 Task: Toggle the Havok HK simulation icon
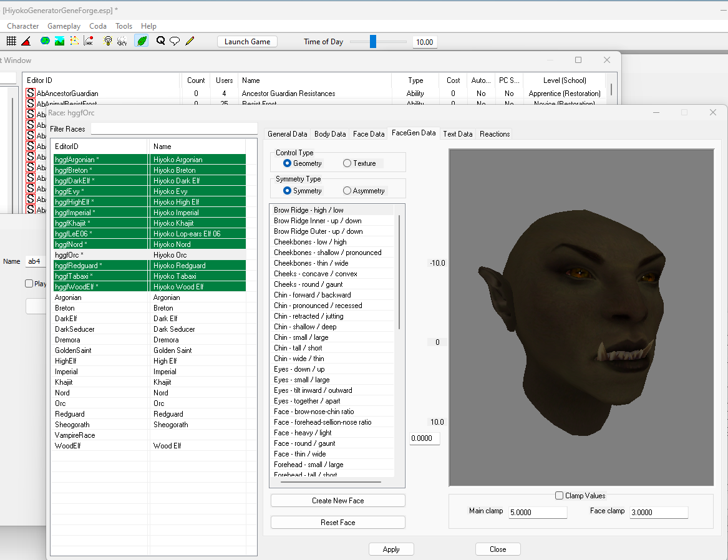(88, 41)
